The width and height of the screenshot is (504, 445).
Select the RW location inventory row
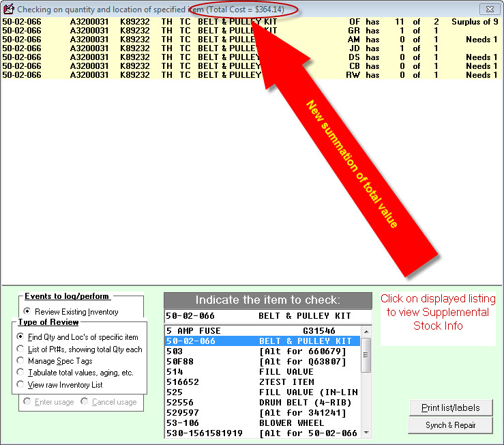click(x=251, y=75)
